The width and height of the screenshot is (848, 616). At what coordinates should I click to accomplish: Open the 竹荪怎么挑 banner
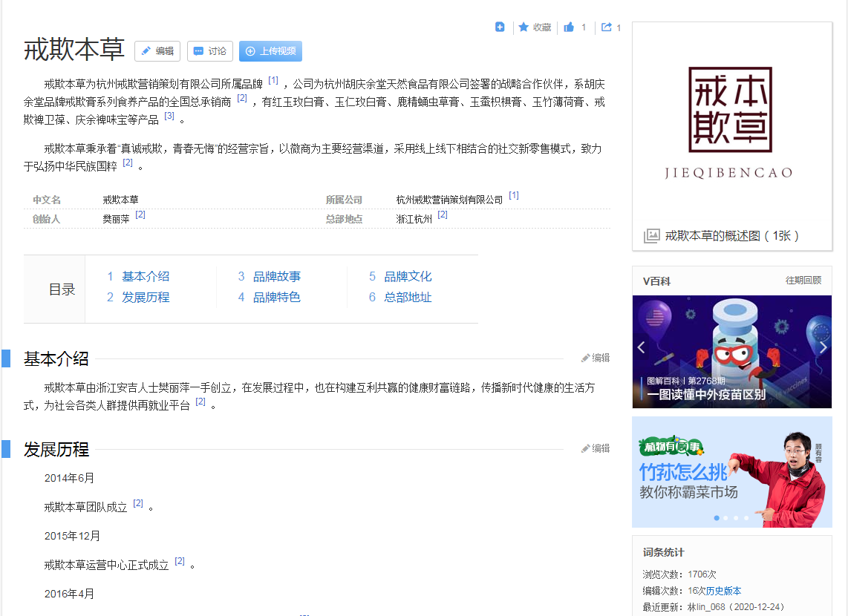(731, 472)
